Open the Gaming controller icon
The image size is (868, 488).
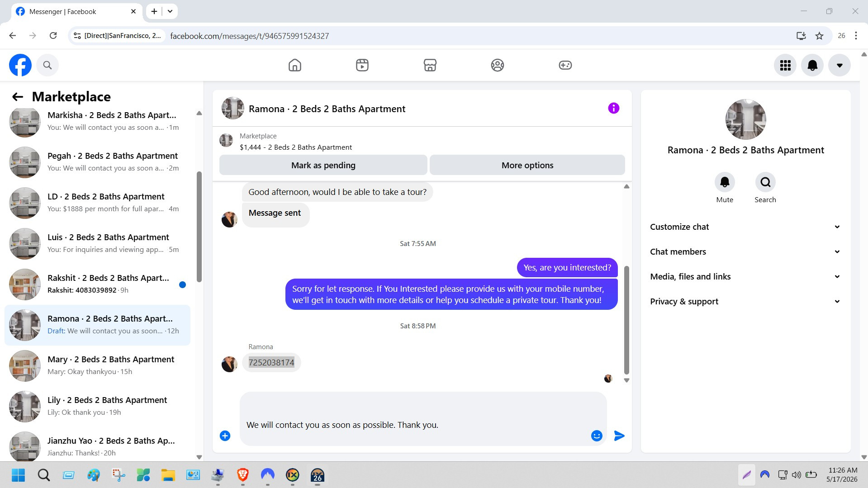565,65
